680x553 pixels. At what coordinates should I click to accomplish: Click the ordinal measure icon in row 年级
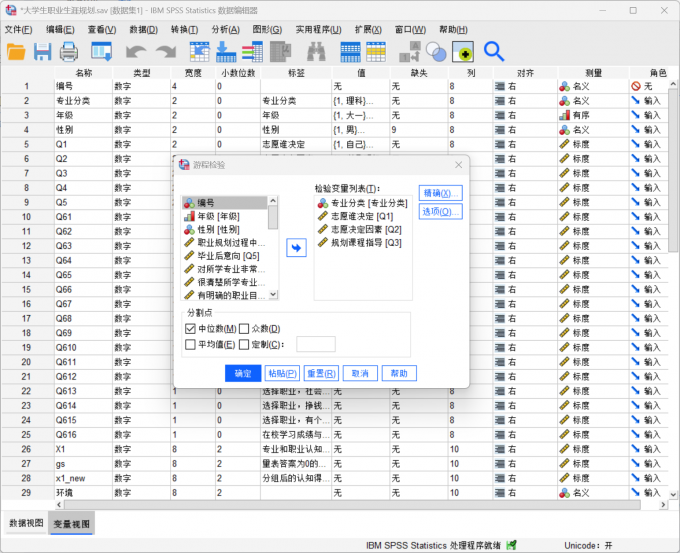point(564,115)
